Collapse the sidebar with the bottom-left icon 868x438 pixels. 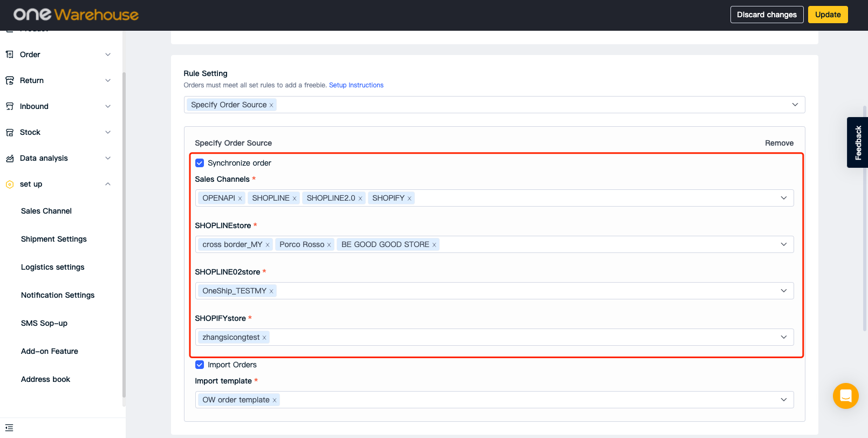(x=9, y=428)
